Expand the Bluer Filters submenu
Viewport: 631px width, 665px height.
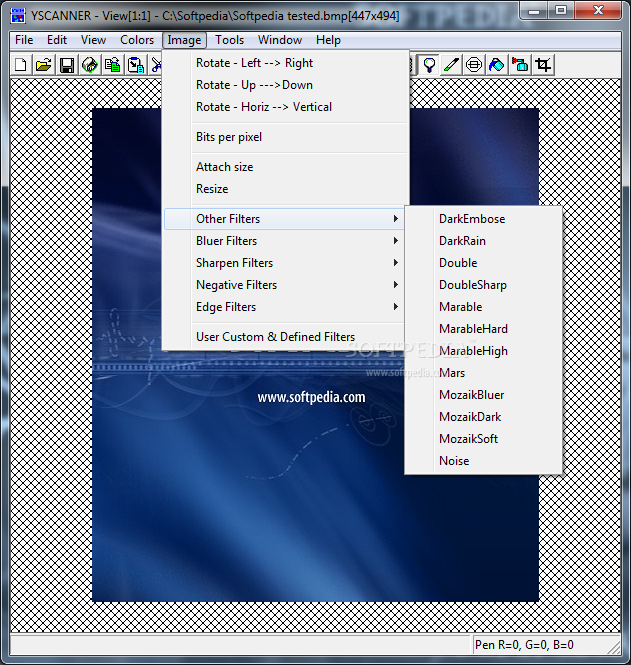pyautogui.click(x=285, y=241)
